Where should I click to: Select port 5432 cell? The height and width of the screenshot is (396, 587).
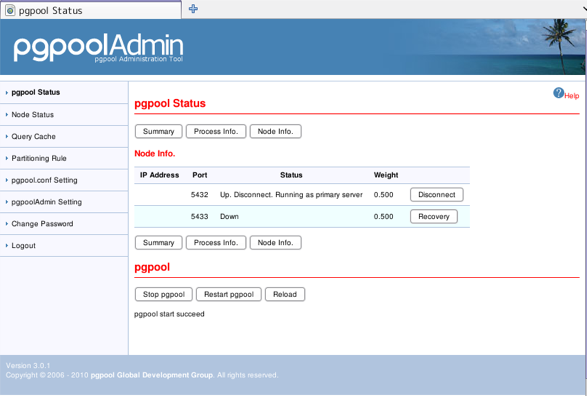200,195
